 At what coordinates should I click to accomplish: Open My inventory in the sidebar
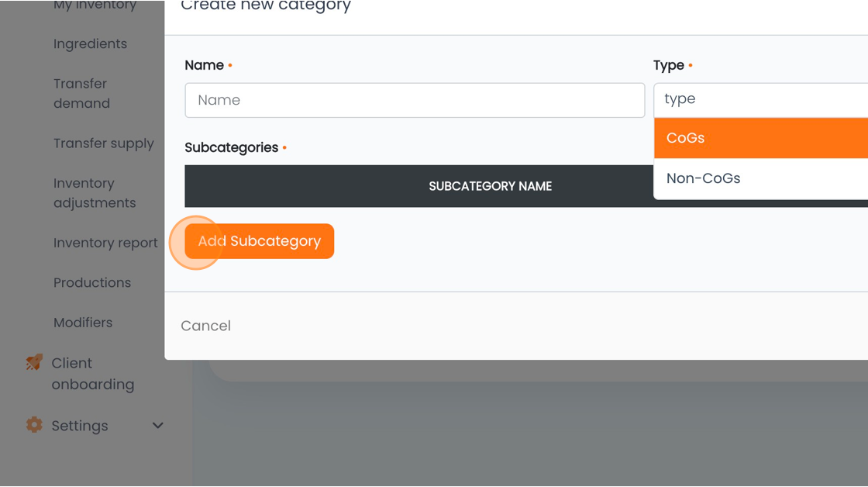[95, 5]
